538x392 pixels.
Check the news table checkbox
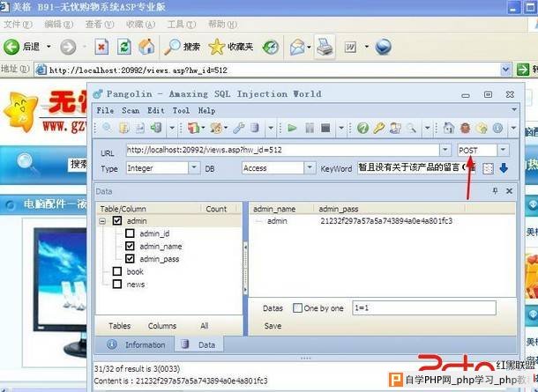pos(117,284)
